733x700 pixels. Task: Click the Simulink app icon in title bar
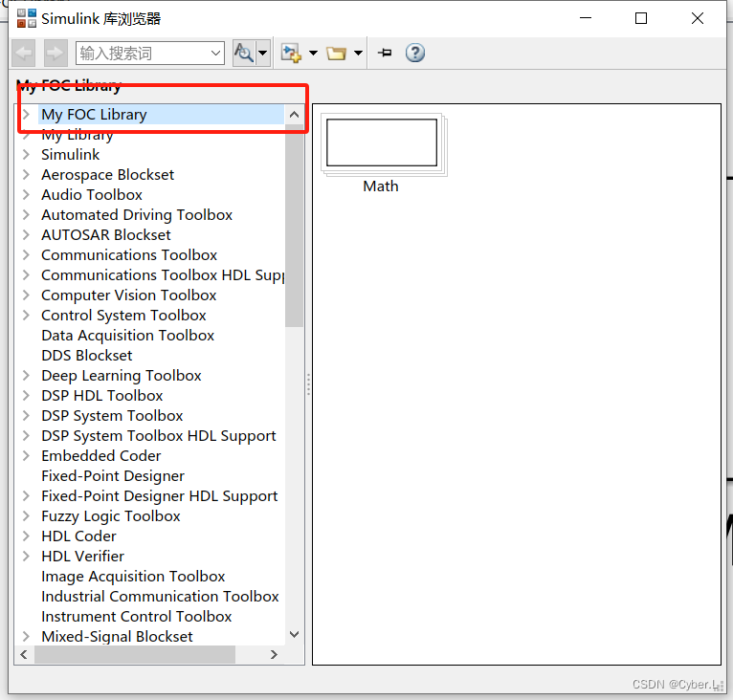coord(27,19)
